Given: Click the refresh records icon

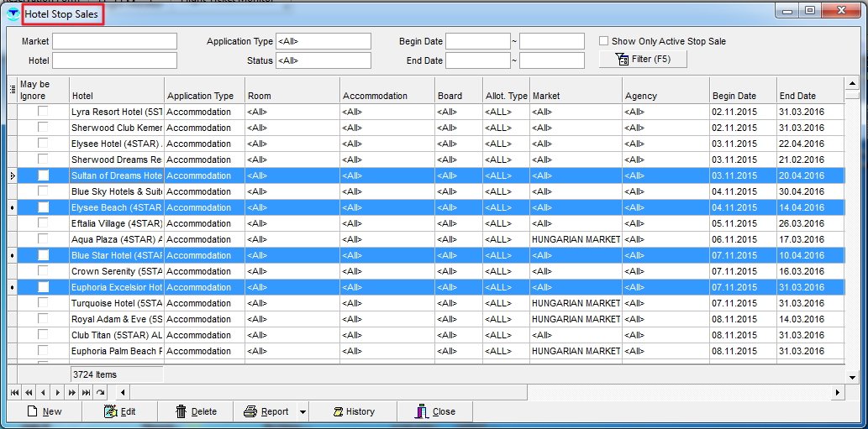Looking at the screenshot, I should 101,392.
